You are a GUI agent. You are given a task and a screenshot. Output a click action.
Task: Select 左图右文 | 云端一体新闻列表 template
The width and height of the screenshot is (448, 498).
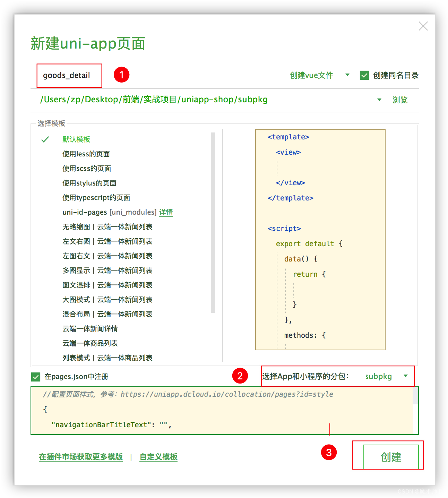[x=107, y=256]
